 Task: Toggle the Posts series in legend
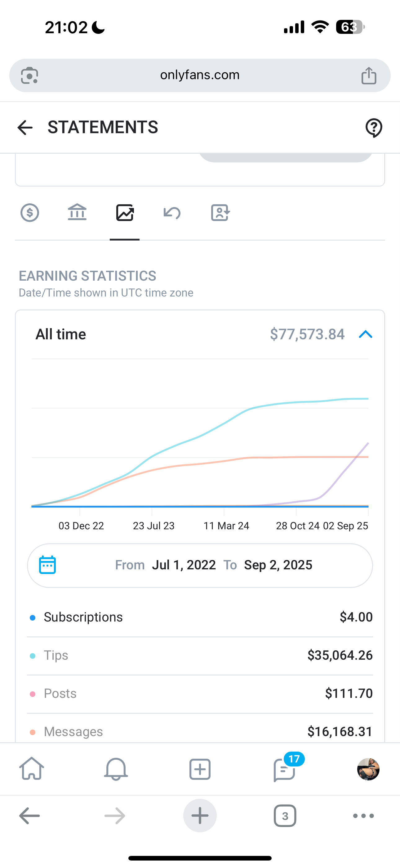pyautogui.click(x=60, y=694)
